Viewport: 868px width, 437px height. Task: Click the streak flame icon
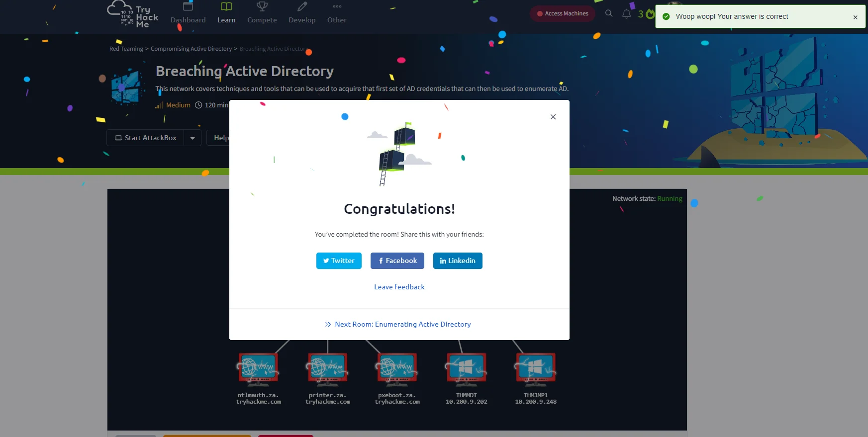tap(650, 14)
